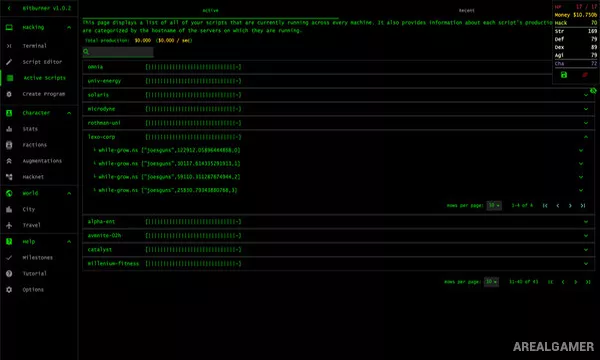
Task: Go to next page of the server list
Action: [x=575, y=282]
